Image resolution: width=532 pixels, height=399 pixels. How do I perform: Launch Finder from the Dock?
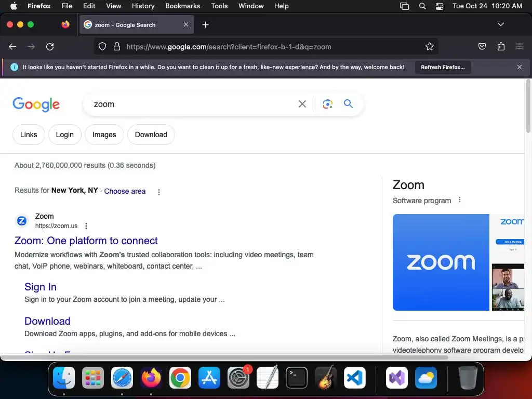pyautogui.click(x=64, y=378)
